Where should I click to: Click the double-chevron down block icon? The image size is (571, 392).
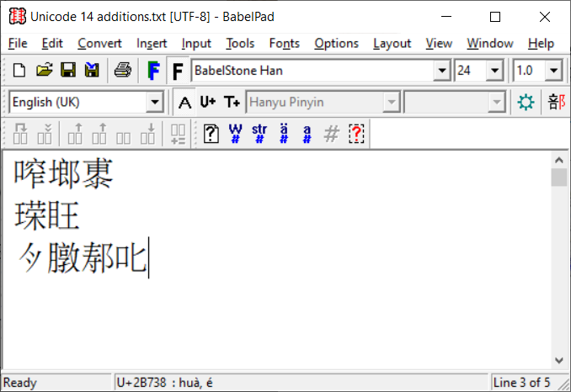45,134
